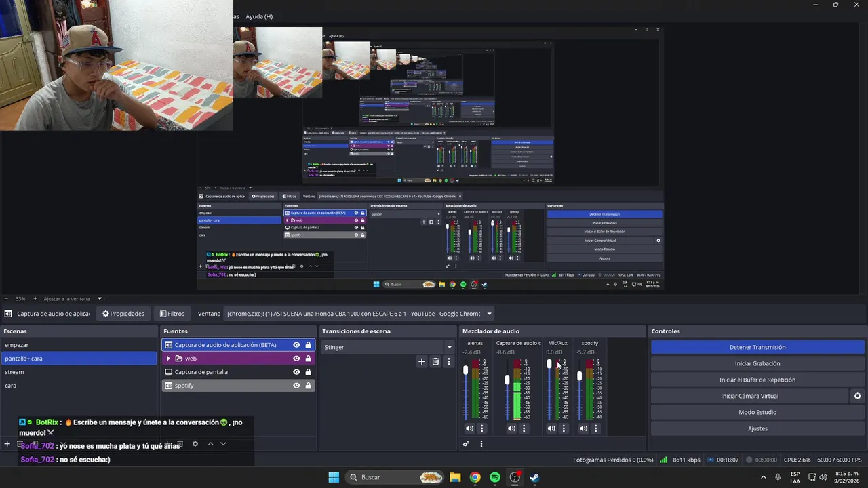Toggle lock on the web group
This screenshot has height=488, width=868.
click(309, 359)
